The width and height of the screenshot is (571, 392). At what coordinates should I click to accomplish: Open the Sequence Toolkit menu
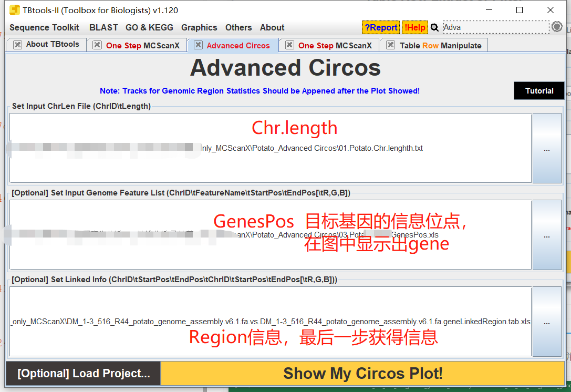(x=45, y=27)
